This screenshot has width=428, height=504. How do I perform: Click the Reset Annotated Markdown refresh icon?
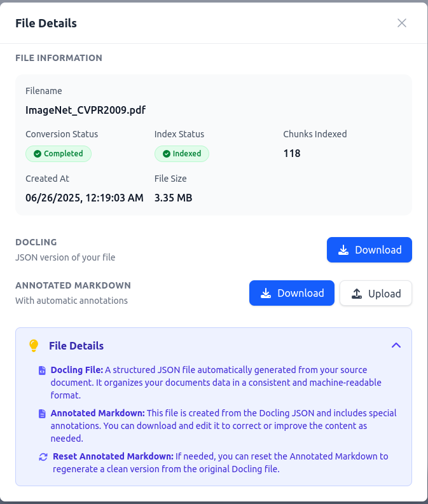[43, 457]
